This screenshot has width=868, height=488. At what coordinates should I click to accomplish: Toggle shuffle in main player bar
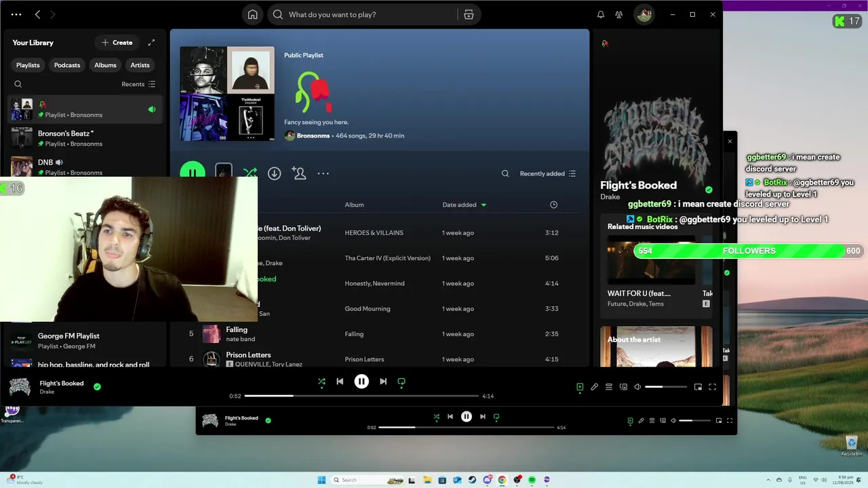(x=321, y=382)
